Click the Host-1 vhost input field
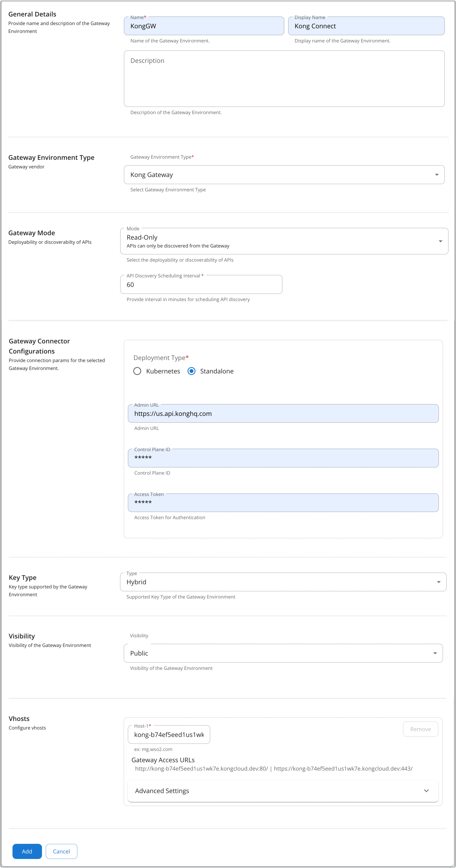 point(169,735)
